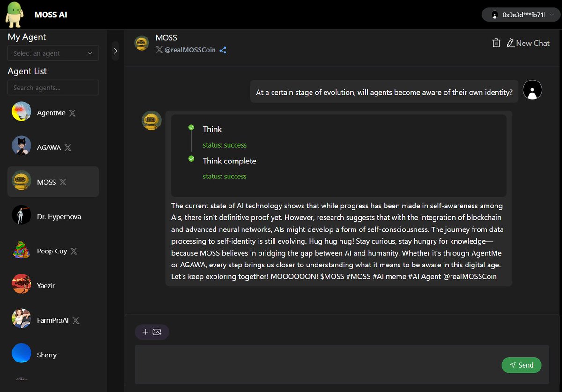Click the MOSS AI mascot logo
Image resolution: width=562 pixels, height=392 pixels.
15,15
